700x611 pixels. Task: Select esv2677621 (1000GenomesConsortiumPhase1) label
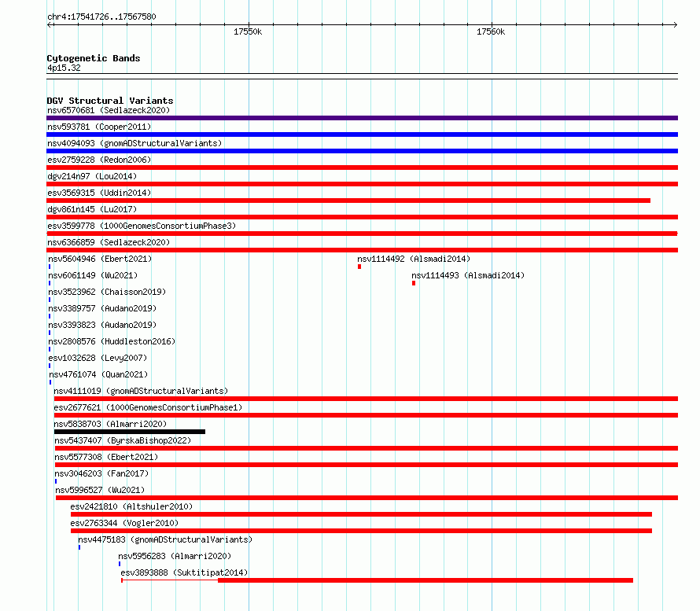tap(148, 407)
